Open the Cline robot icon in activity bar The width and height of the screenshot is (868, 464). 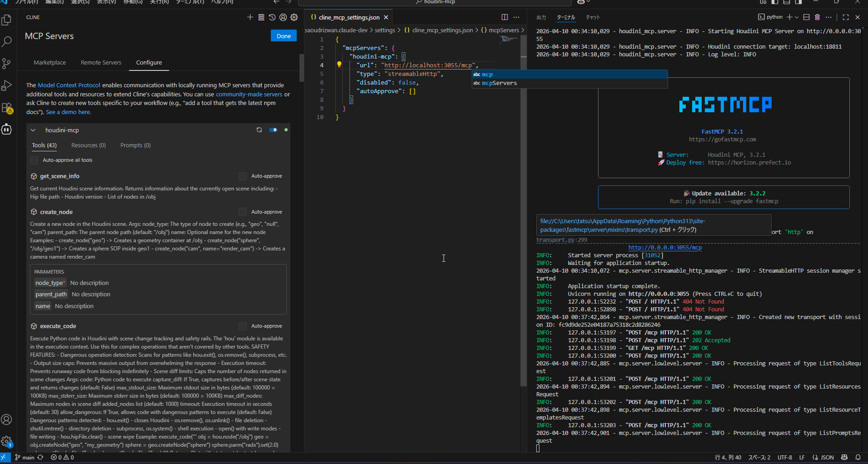pyautogui.click(x=7, y=130)
